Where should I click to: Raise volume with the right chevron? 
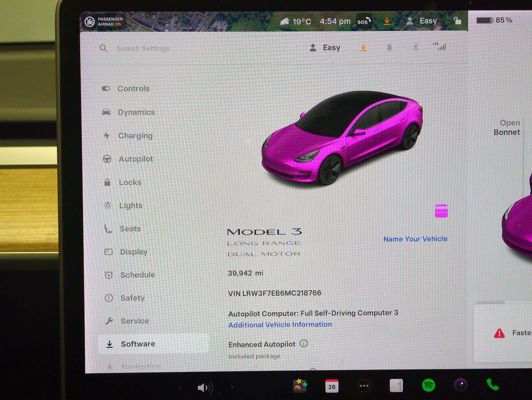(x=232, y=388)
